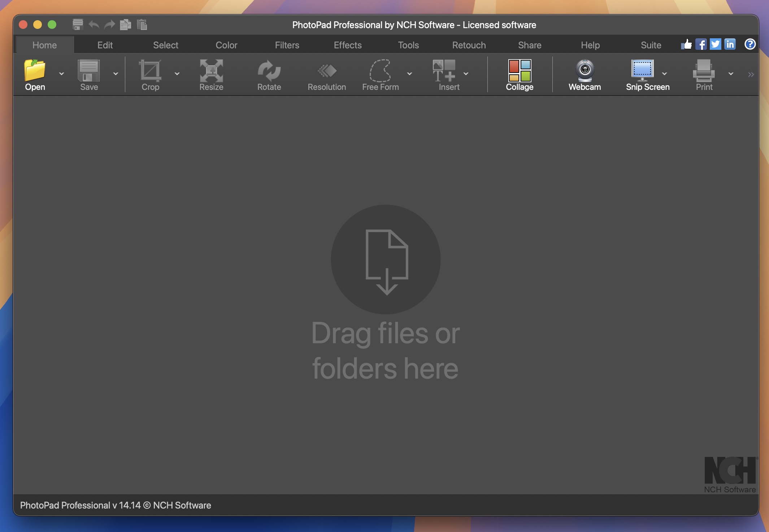
Task: Open the Help tab
Action: (x=590, y=45)
